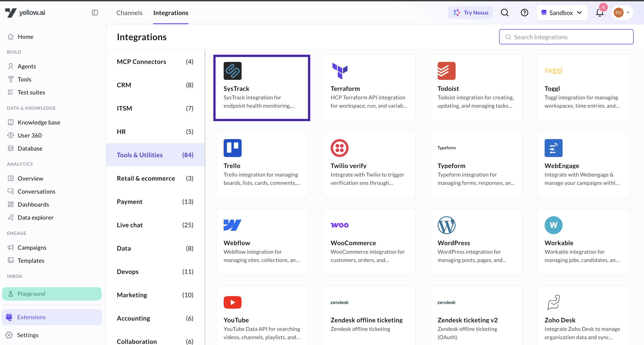Click the Toggl logo
Image resolution: width=644 pixels, height=345 pixels.
[x=554, y=71]
